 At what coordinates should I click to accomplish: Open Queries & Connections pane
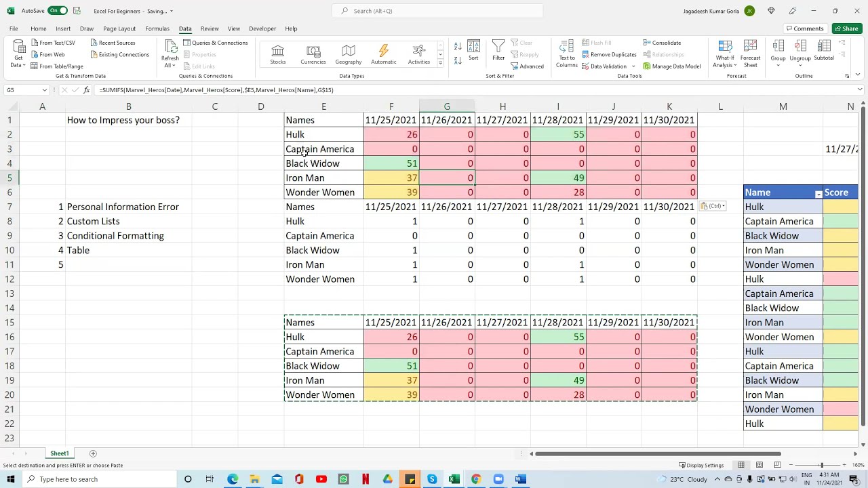(216, 43)
